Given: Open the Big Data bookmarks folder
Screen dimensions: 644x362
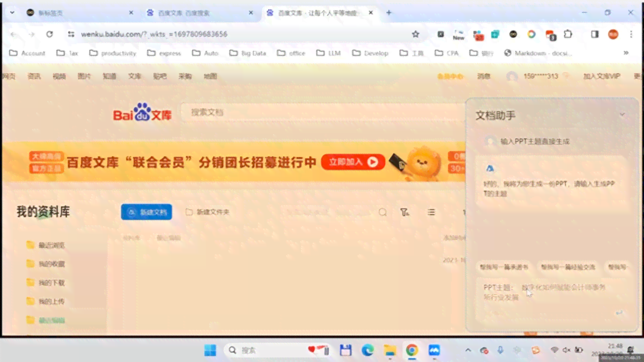Looking at the screenshot, I should click(248, 53).
